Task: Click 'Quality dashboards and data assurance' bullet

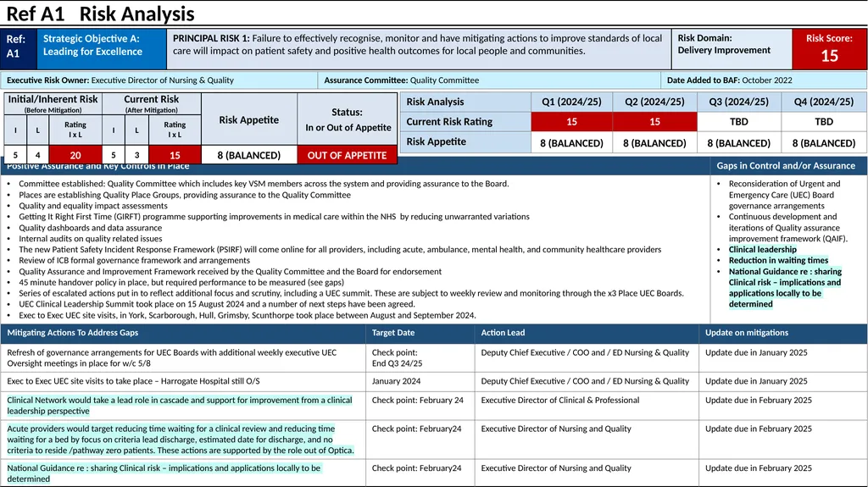Action: [x=90, y=228]
